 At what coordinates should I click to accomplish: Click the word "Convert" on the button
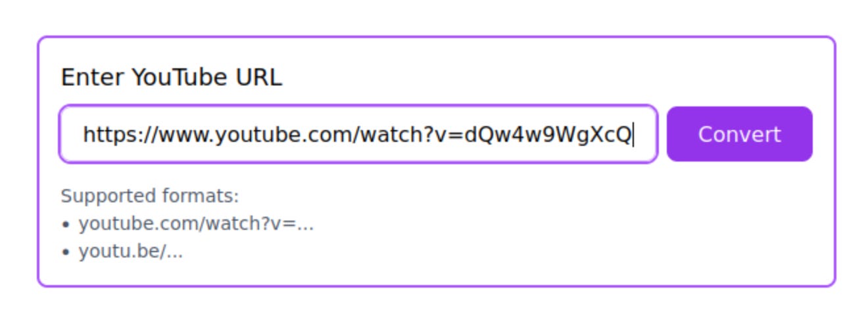pyautogui.click(x=739, y=134)
